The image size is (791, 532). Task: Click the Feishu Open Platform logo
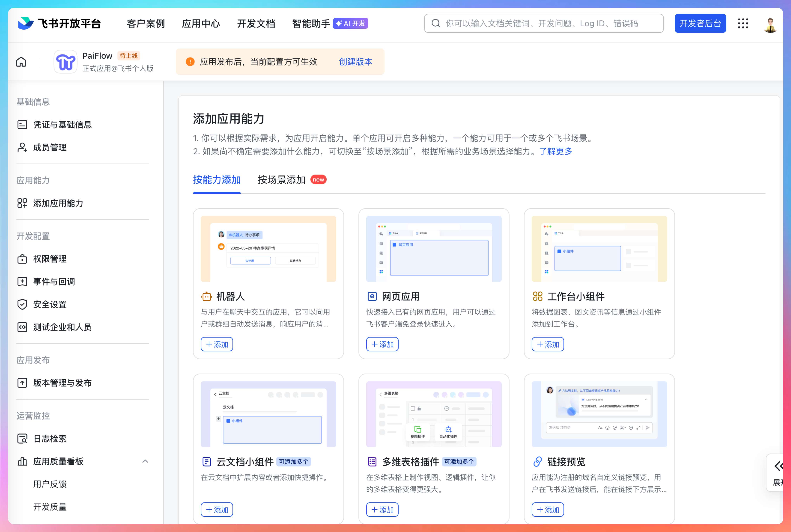pyautogui.click(x=59, y=23)
